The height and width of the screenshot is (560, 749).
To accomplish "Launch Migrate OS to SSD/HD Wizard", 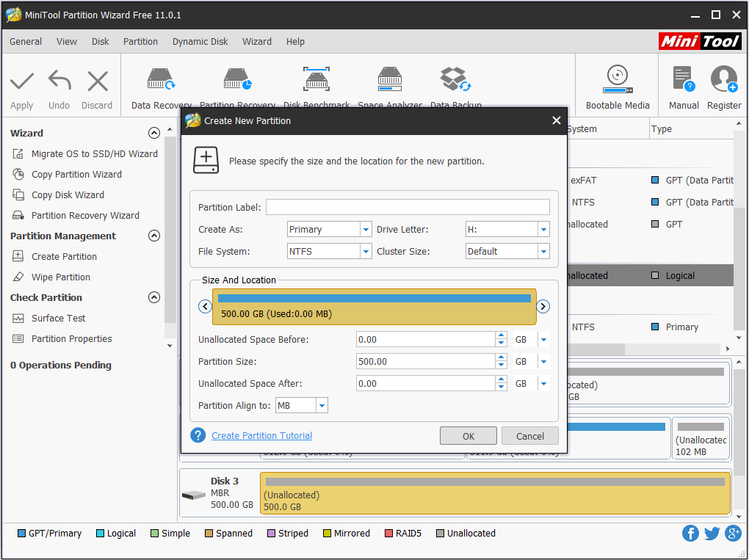I will pos(94,154).
